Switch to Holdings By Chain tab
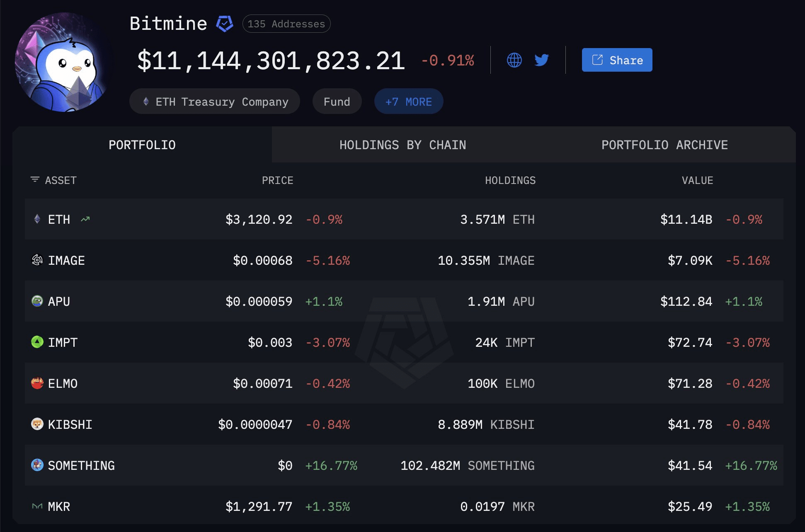Viewport: 805px width, 532px height. click(x=402, y=145)
